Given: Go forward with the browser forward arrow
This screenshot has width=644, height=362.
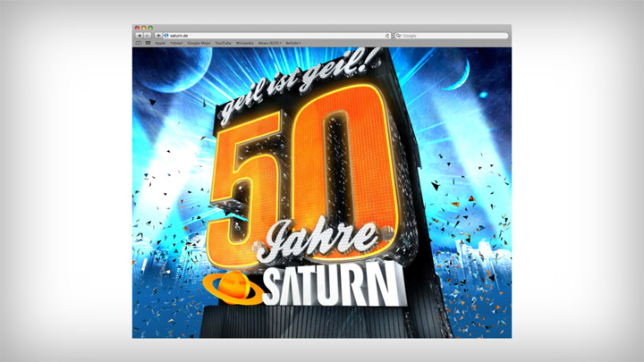Looking at the screenshot, I should coord(147,36).
